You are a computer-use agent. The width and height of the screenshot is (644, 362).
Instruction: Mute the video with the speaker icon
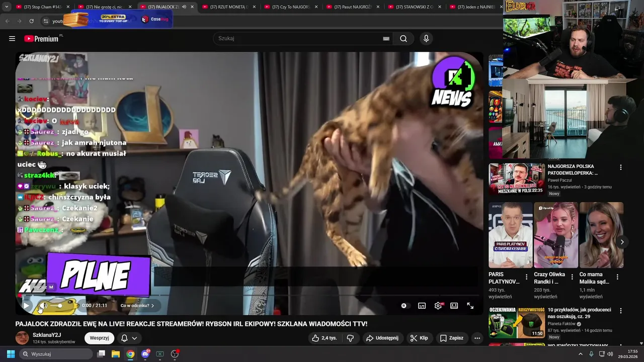pyautogui.click(x=43, y=305)
